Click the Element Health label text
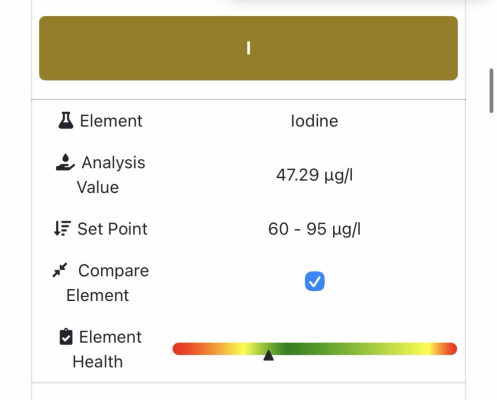This screenshot has height=400, width=497. point(107,349)
